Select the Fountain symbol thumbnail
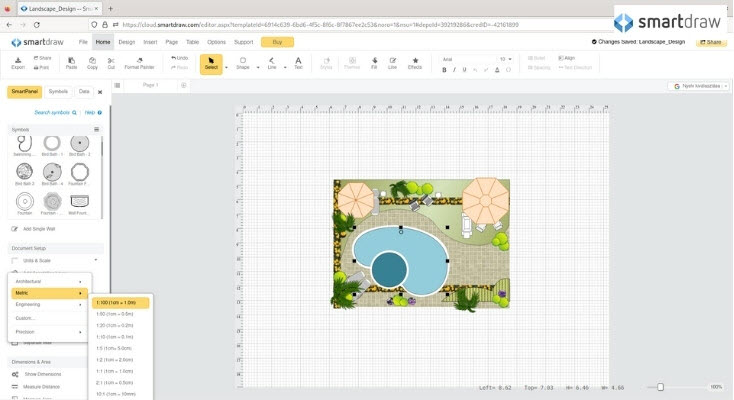 [24, 200]
